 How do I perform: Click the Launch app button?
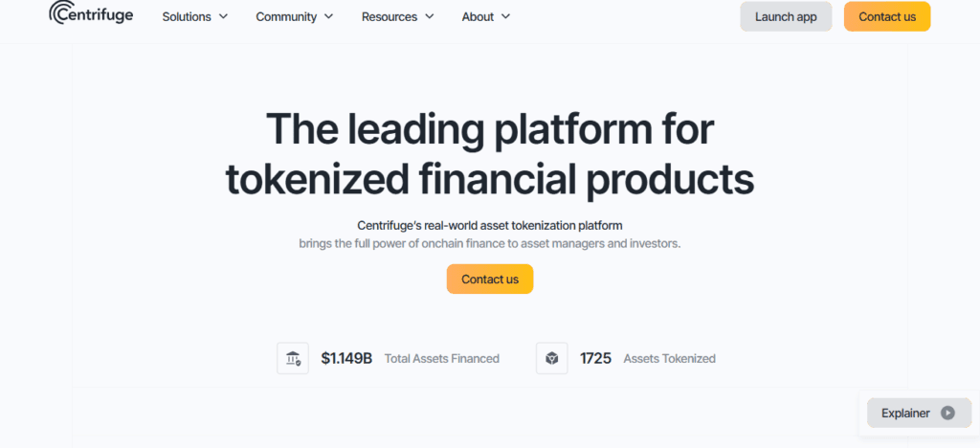click(786, 16)
